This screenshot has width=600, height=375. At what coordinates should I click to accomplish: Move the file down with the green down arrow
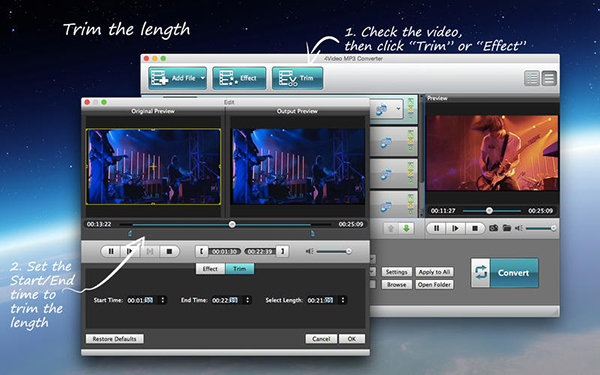coord(406,228)
